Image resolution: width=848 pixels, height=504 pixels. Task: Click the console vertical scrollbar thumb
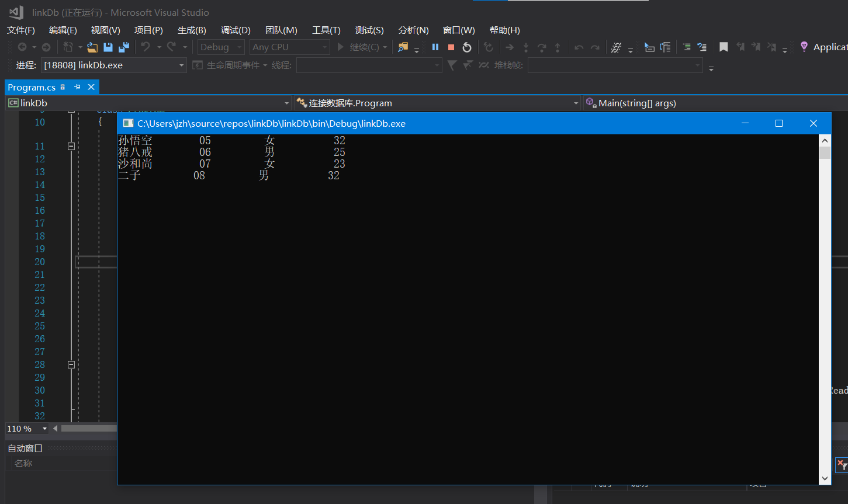825,153
